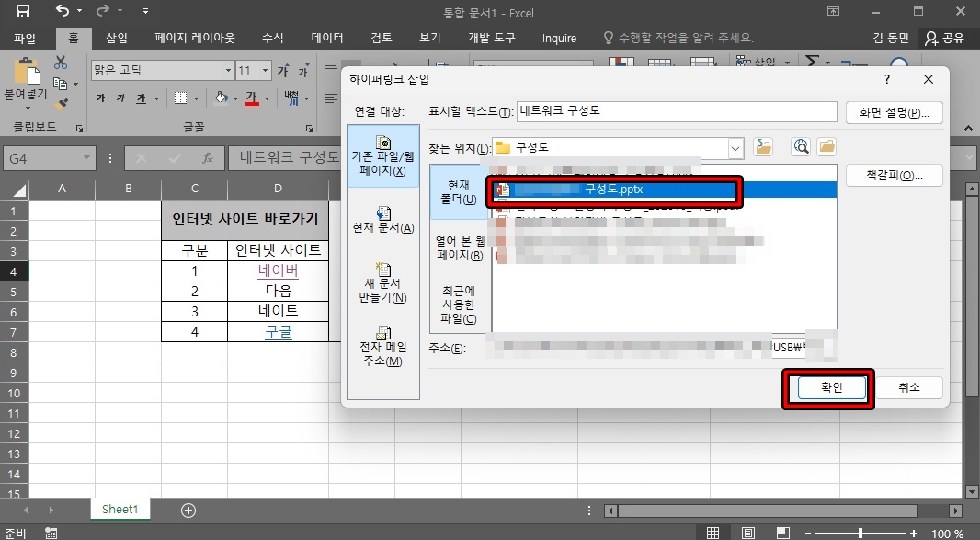Select the 구성도.pptx file in the list
Screen dimensions: 980x540
coord(665,189)
